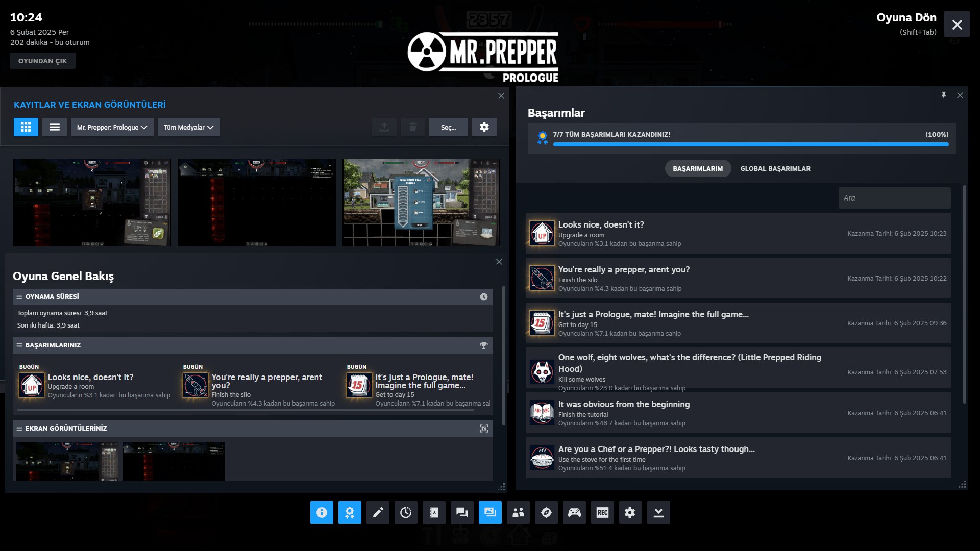Toggle the screenshots window icon in toolbar
The width and height of the screenshot is (980, 551).
pyautogui.click(x=490, y=512)
